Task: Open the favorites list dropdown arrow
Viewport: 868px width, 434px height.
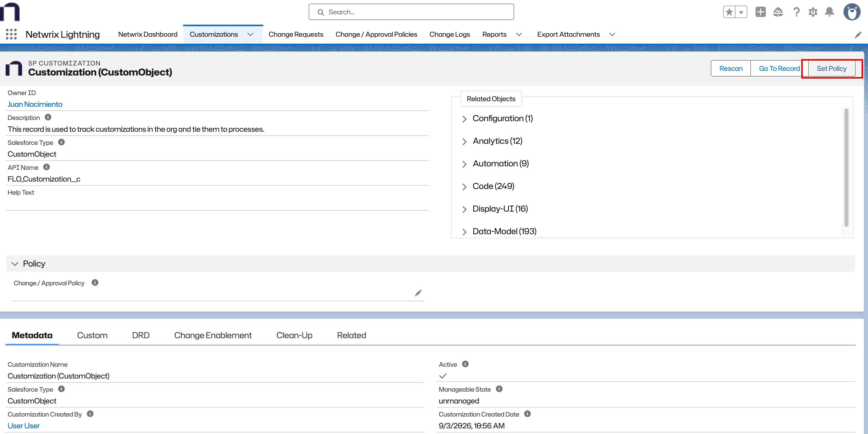Action: pyautogui.click(x=741, y=12)
